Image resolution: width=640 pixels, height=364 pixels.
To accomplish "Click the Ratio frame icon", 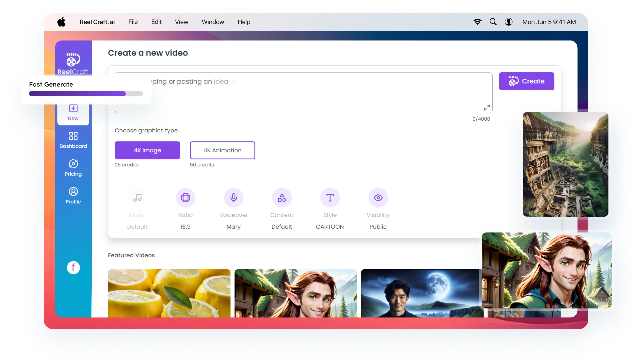I will (x=185, y=198).
